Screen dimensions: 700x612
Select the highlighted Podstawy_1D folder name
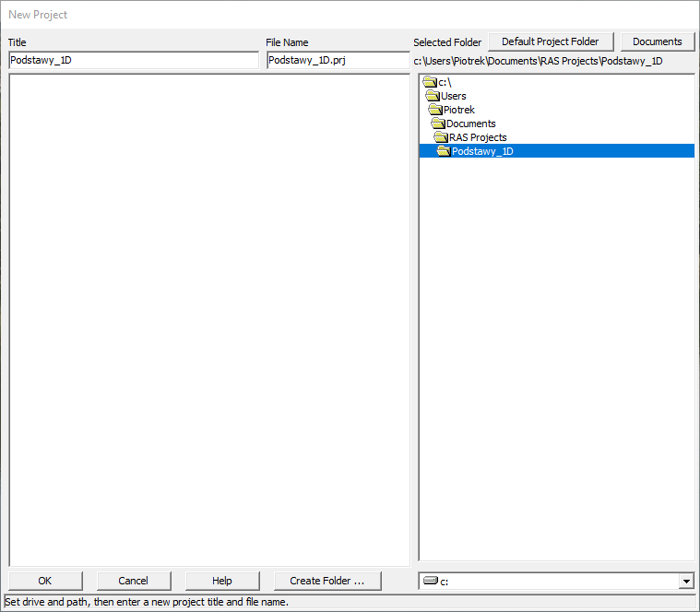[482, 151]
